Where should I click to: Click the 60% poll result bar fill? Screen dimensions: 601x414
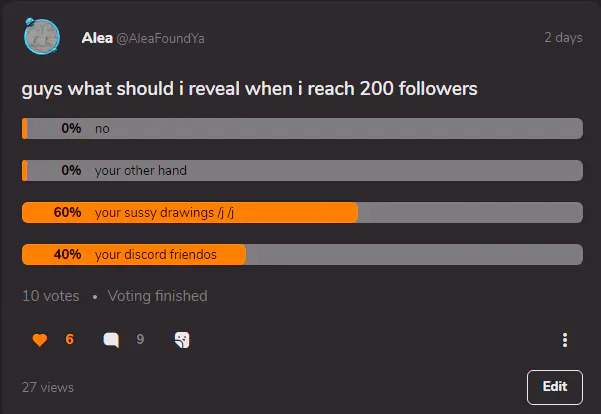tap(190, 212)
